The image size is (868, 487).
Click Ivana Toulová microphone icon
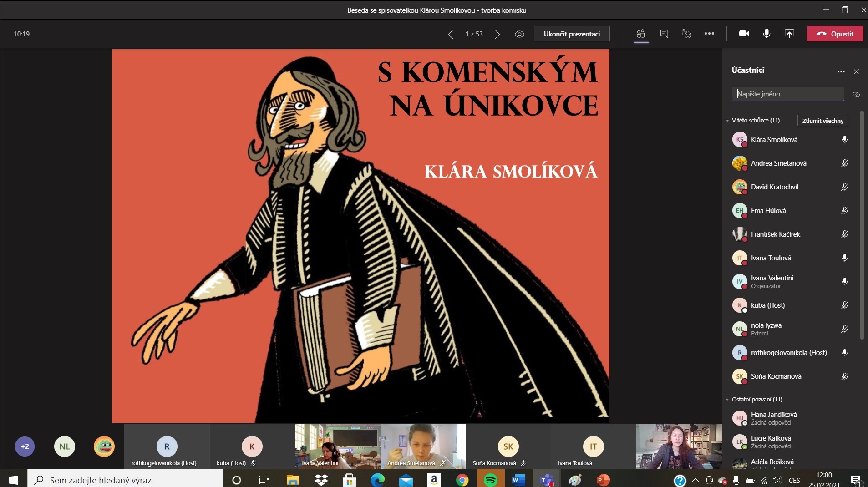click(844, 258)
